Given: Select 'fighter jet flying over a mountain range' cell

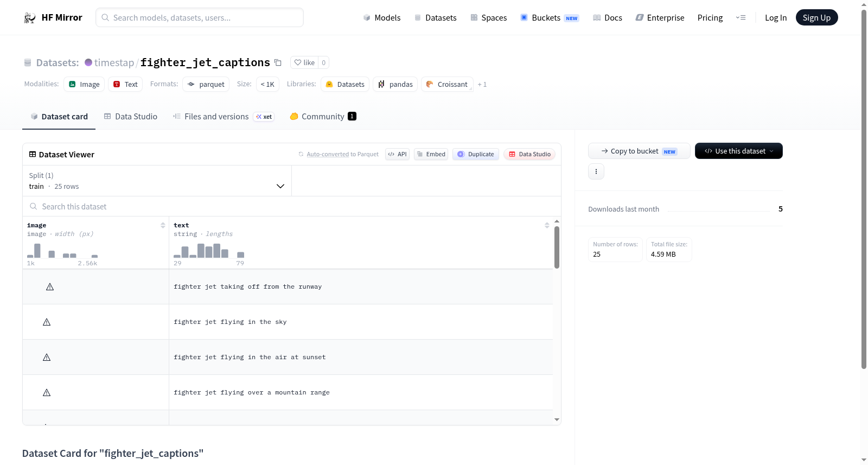Looking at the screenshot, I should tap(361, 392).
